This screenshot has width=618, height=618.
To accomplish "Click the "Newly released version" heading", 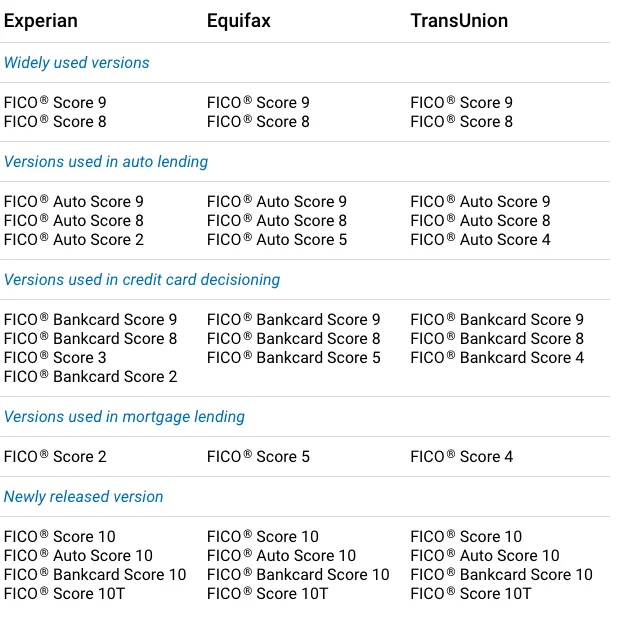I will pyautogui.click(x=83, y=497).
